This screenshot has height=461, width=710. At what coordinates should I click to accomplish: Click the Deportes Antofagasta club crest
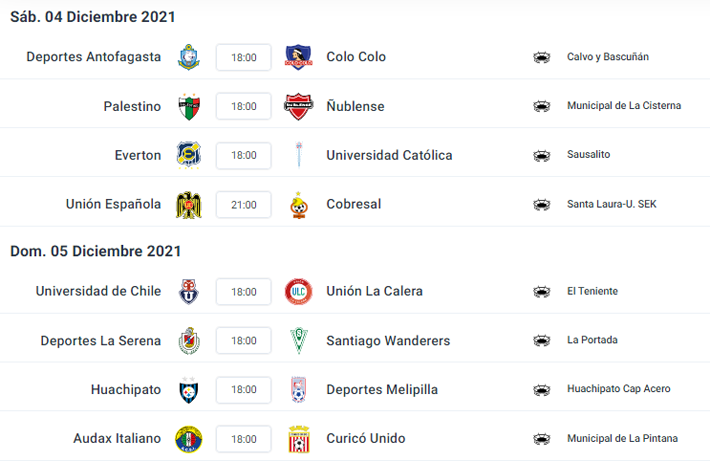point(188,57)
